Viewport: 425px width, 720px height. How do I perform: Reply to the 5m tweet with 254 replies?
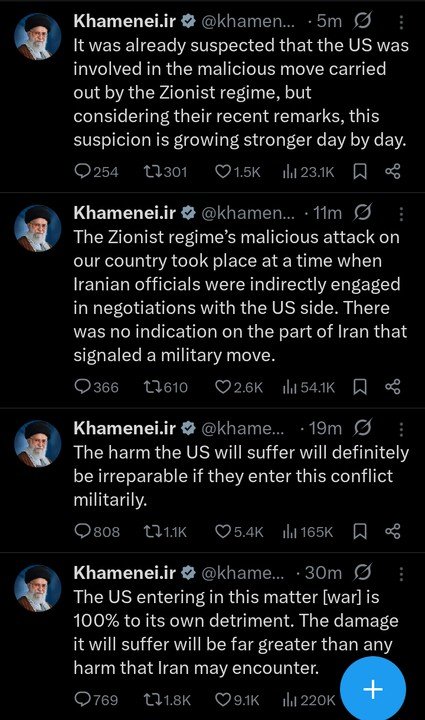coord(96,172)
